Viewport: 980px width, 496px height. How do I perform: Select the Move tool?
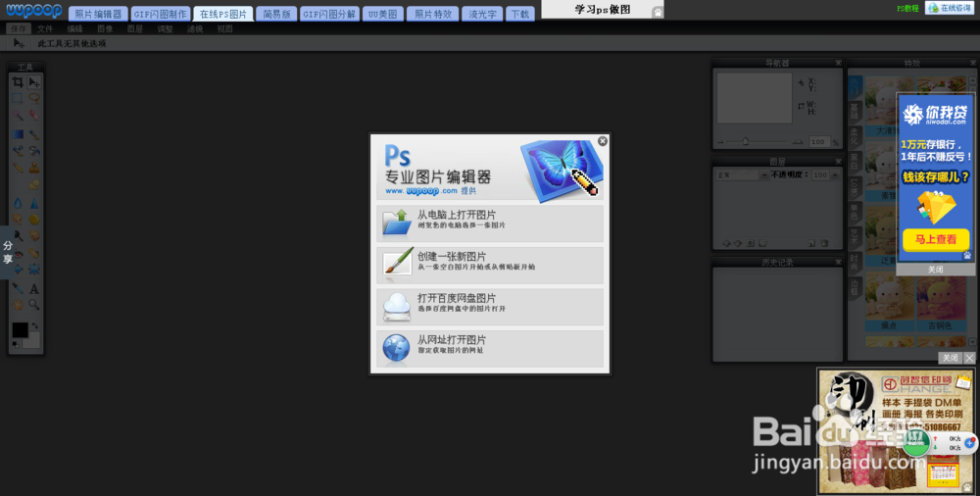[33, 82]
